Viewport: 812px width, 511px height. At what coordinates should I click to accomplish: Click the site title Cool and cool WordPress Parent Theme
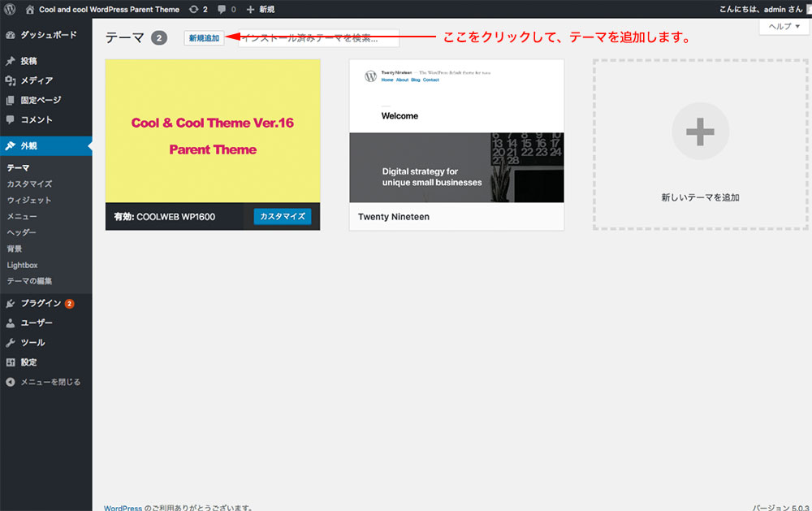110,9
